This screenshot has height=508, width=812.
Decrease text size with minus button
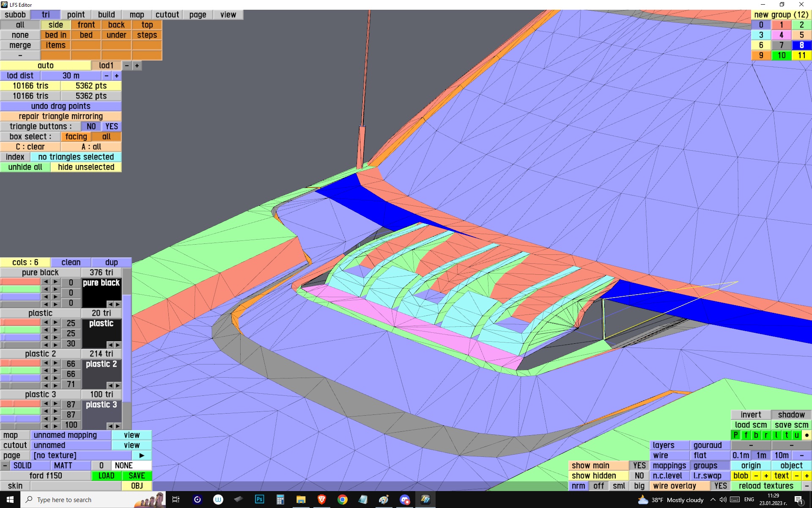click(797, 476)
